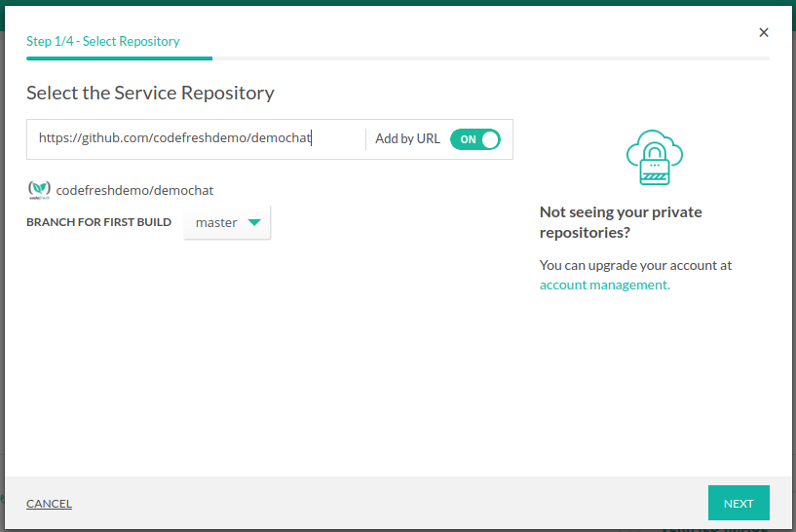Click the NEXT button
This screenshot has width=796, height=532.
coord(739,503)
